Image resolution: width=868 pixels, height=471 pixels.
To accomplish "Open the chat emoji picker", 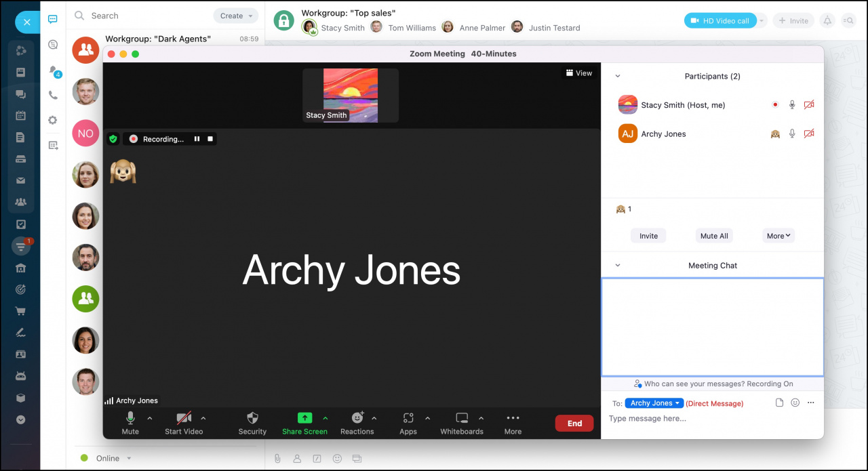I will pos(795,403).
